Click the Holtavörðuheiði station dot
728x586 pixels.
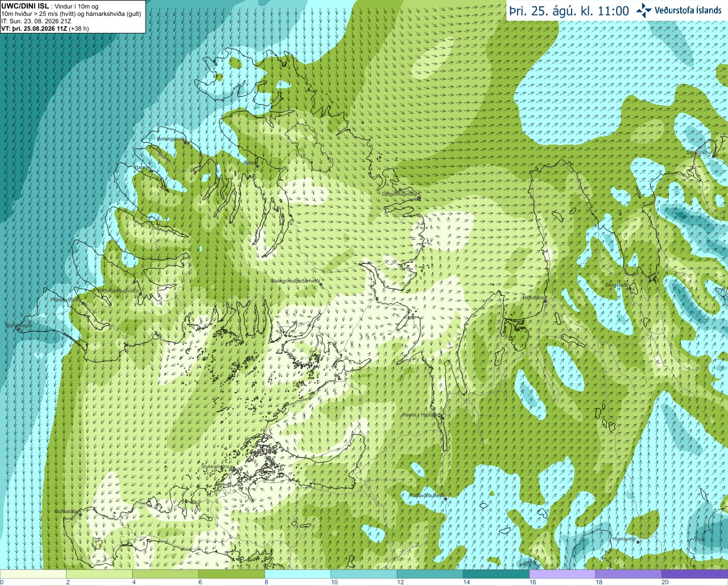point(445,499)
